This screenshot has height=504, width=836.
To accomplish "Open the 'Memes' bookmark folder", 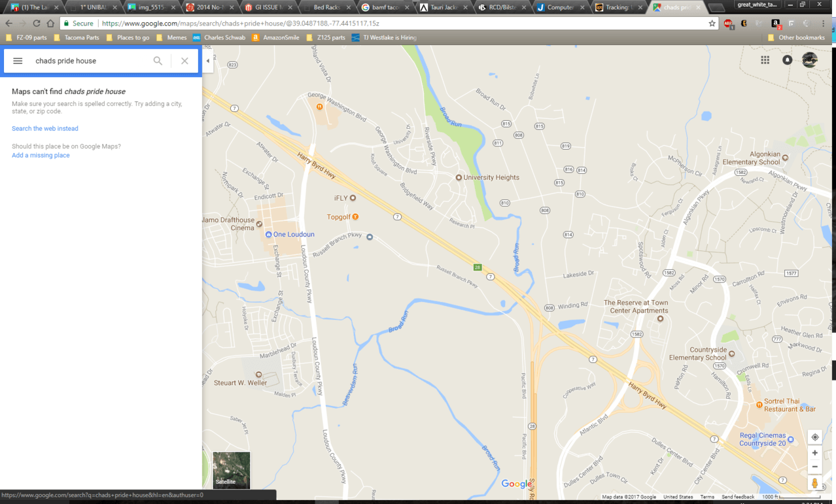I will [171, 38].
